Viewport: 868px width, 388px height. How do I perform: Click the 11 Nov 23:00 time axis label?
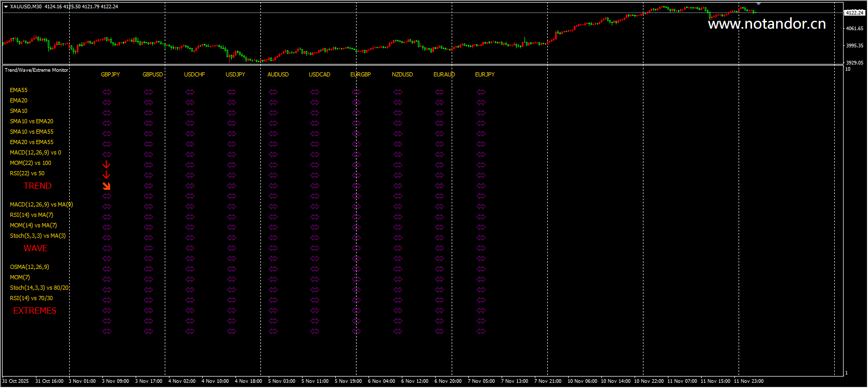[x=748, y=381]
